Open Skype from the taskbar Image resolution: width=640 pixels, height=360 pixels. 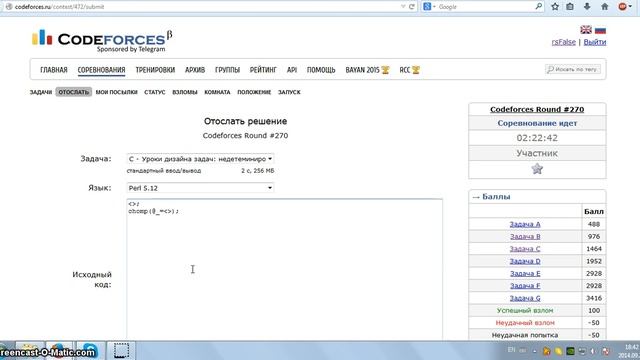coord(90,350)
